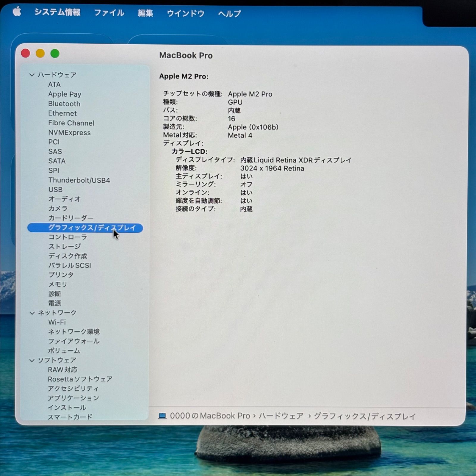Collapse the ネットワーク section chevron
Screen dimensions: 476x476
coord(32,313)
